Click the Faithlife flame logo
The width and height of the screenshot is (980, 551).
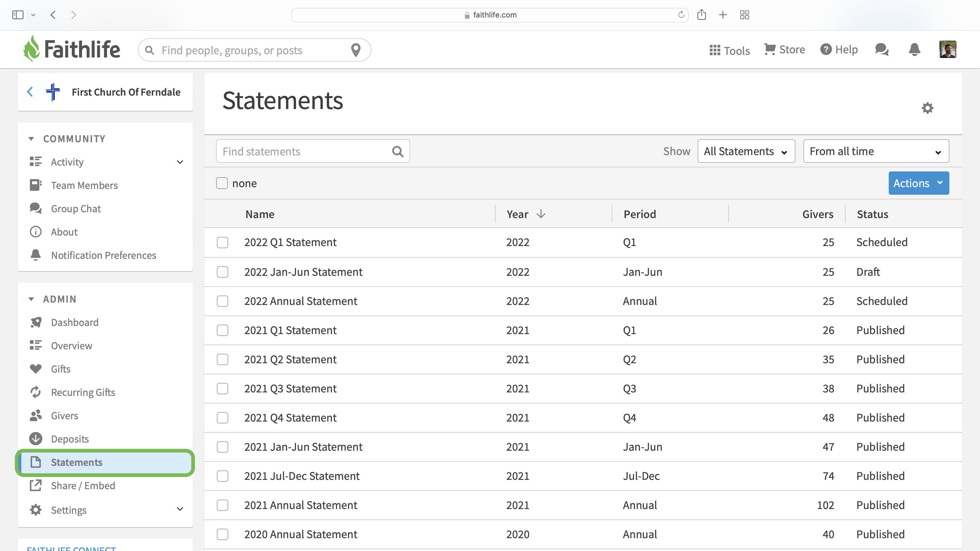pyautogui.click(x=31, y=49)
